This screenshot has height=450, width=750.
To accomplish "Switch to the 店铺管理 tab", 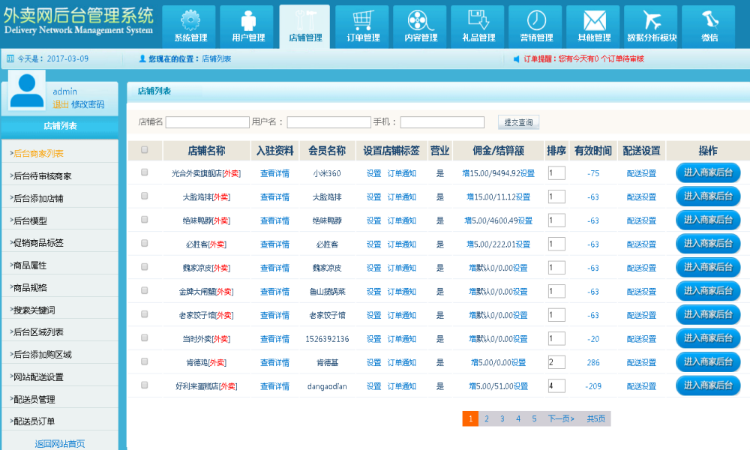I will click(305, 26).
